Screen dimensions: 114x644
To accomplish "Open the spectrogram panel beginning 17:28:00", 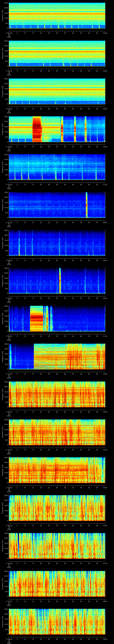I will click(x=57, y=243).
